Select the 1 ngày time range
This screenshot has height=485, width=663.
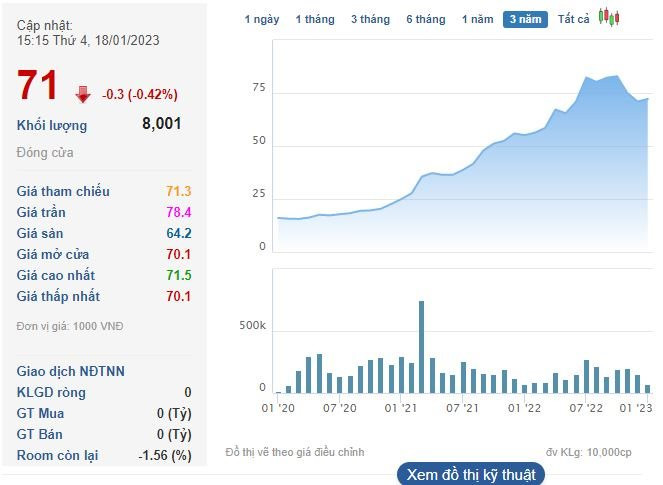(262, 19)
